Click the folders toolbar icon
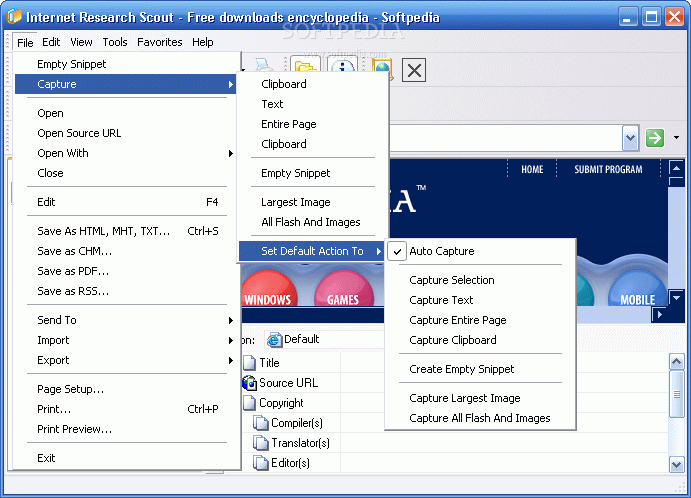This screenshot has height=498, width=691. tap(305, 66)
